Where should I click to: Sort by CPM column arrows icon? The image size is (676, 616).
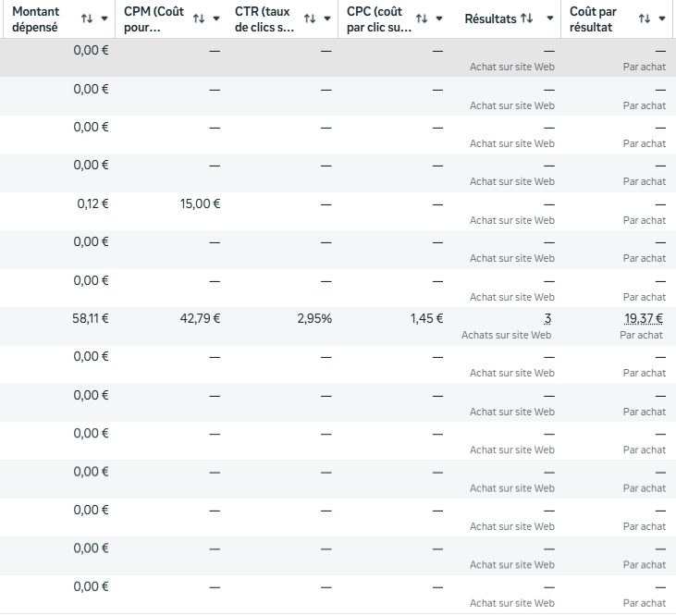(x=199, y=18)
